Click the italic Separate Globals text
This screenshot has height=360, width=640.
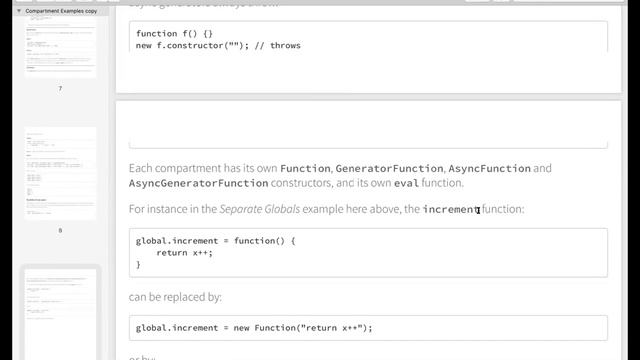pos(260,209)
